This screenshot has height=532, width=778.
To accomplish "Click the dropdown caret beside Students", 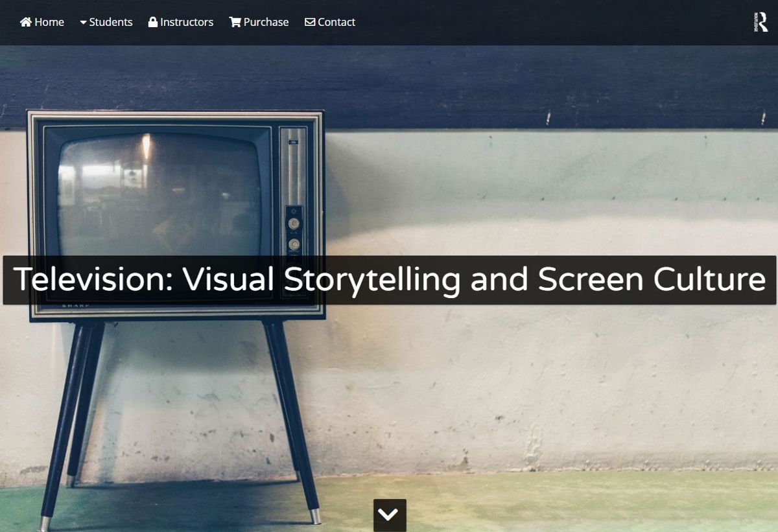I will coord(82,21).
